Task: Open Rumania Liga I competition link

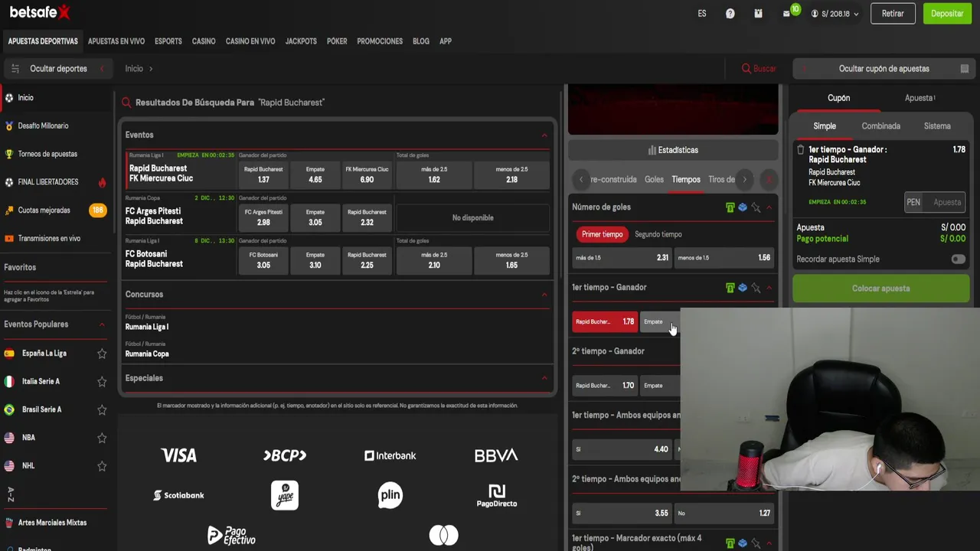Action: click(x=147, y=327)
